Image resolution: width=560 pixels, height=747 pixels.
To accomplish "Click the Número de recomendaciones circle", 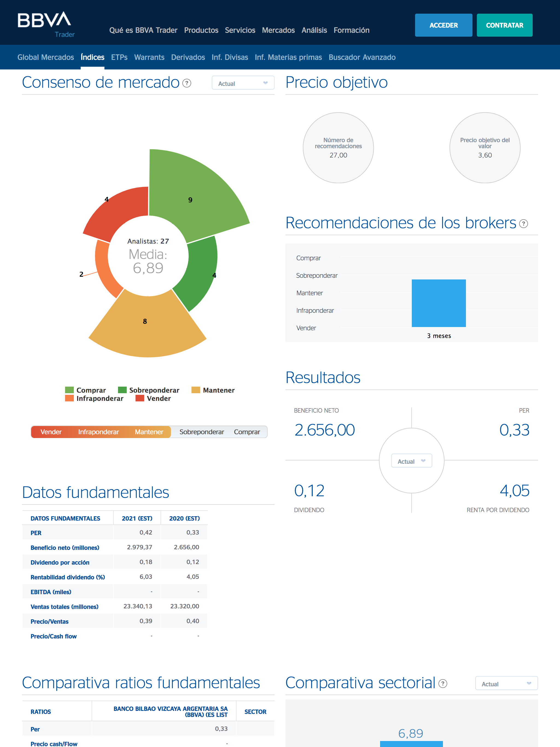I will coord(339,148).
